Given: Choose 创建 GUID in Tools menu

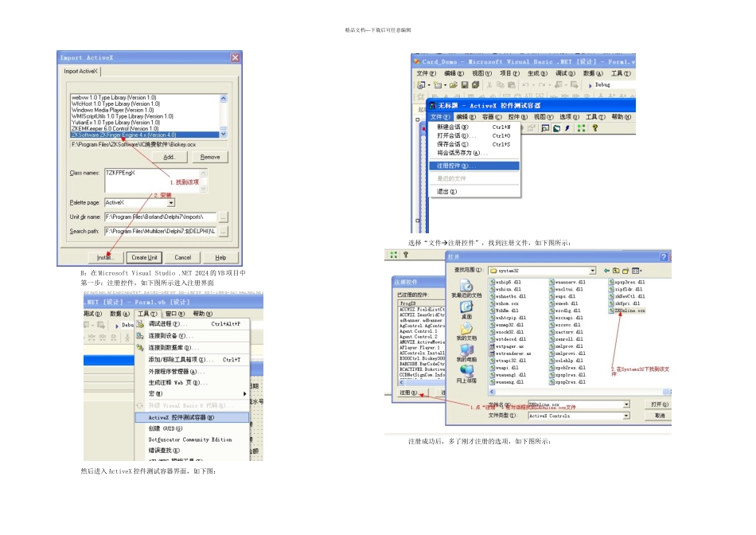Looking at the screenshot, I should pos(193,428).
